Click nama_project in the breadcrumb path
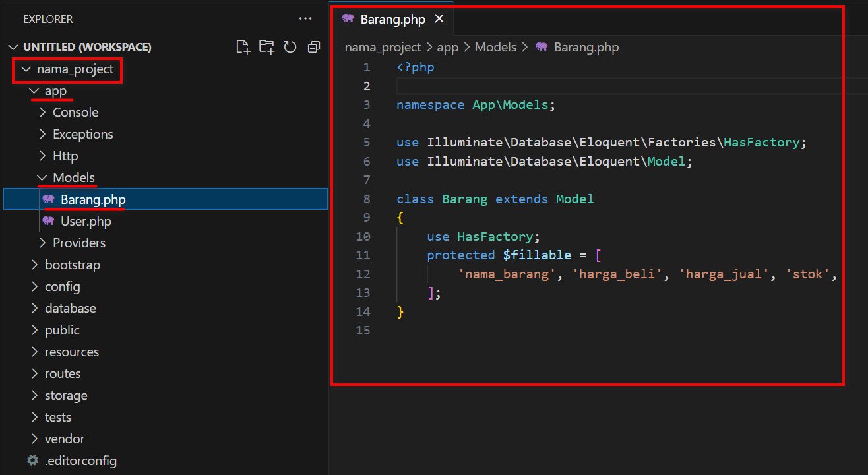The height and width of the screenshot is (475, 868). pos(383,47)
